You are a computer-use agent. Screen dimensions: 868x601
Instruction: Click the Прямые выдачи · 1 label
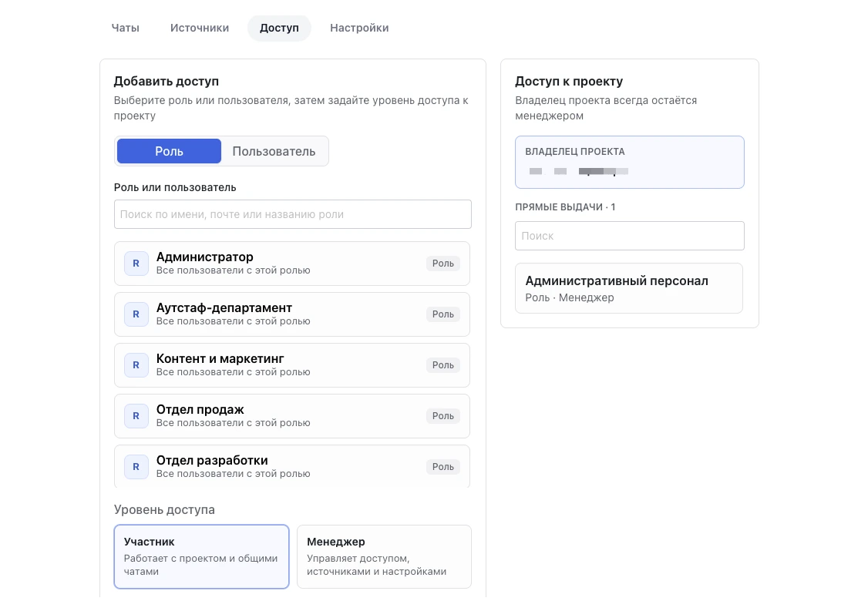click(x=565, y=207)
